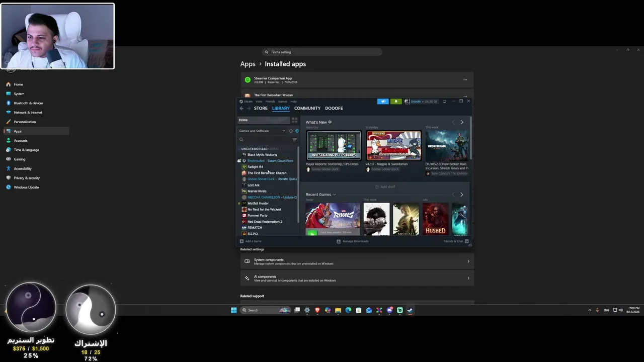Screen dimensions: 644x362
Task: Open Friends & Chat in Steam
Action: (456, 241)
